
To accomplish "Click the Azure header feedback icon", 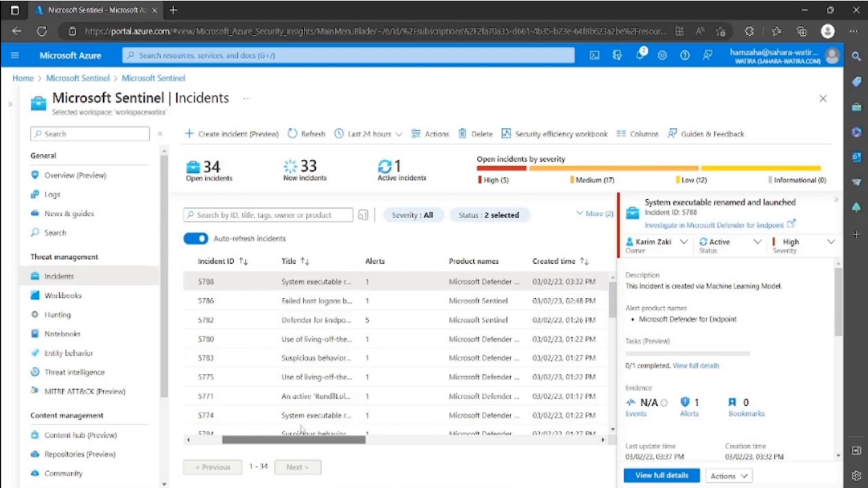I will coord(707,56).
